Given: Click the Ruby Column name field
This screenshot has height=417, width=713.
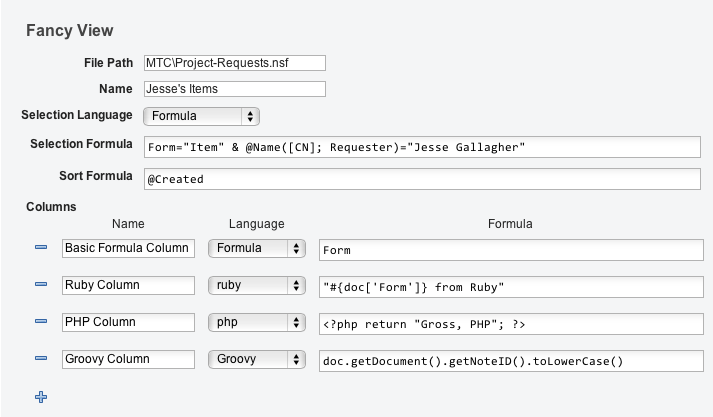Looking at the screenshot, I should click(x=128, y=285).
